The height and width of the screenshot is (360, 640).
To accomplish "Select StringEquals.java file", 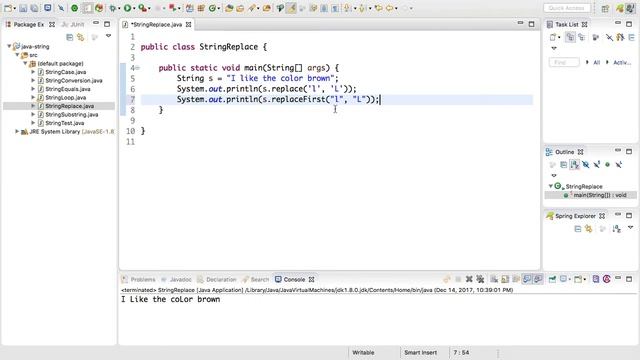I will click(x=68, y=89).
